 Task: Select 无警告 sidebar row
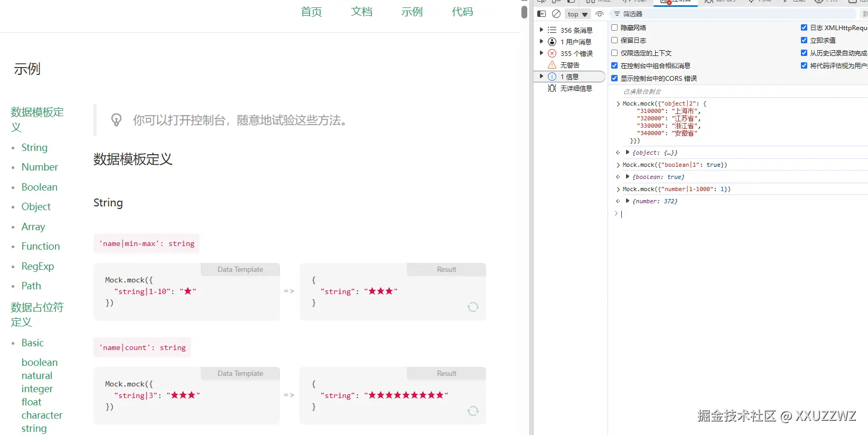pos(570,65)
